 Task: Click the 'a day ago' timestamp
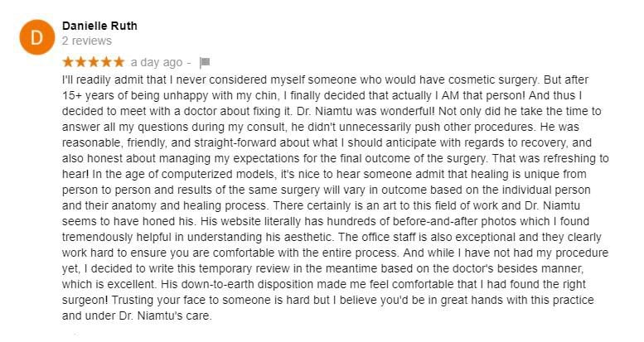pos(157,62)
